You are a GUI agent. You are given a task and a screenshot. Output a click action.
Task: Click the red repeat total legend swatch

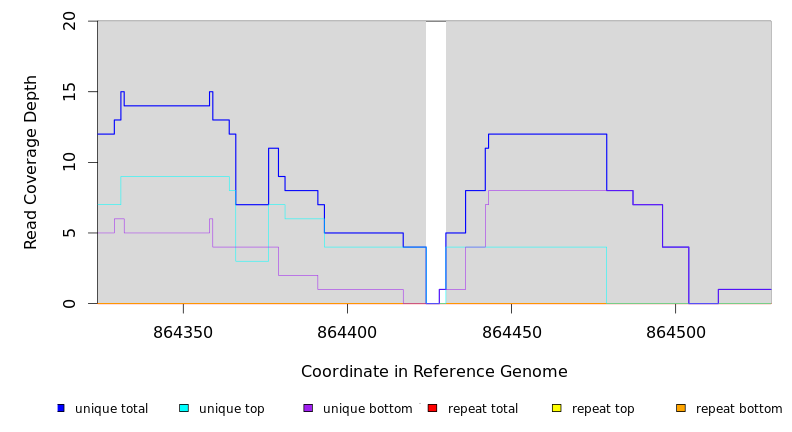coord(432,408)
